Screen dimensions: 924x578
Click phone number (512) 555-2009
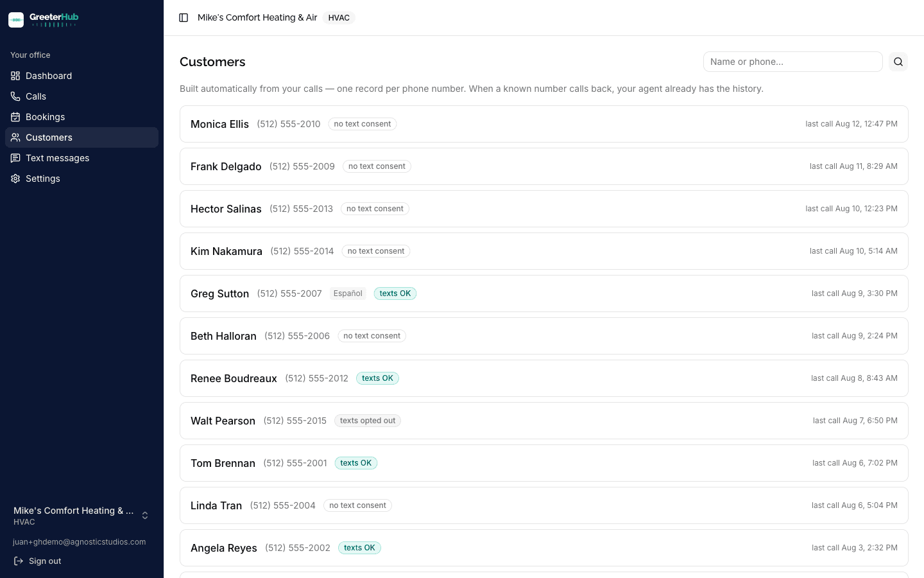[x=302, y=166]
